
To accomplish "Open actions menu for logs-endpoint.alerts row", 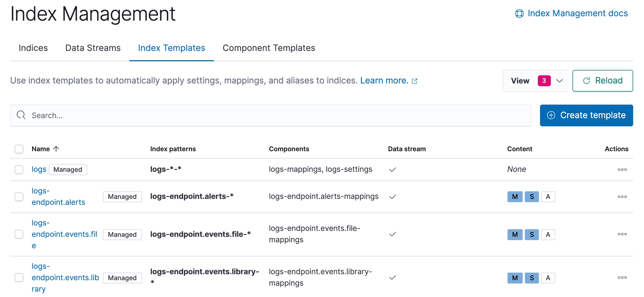I will click(x=622, y=197).
